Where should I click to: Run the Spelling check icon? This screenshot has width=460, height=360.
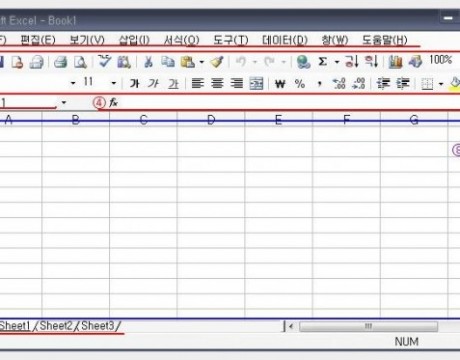point(104,61)
